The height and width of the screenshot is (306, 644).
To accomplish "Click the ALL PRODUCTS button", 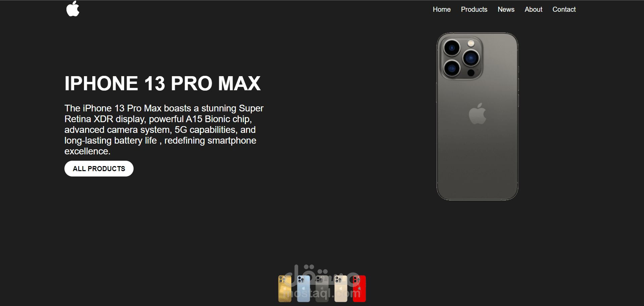I will coord(99,168).
